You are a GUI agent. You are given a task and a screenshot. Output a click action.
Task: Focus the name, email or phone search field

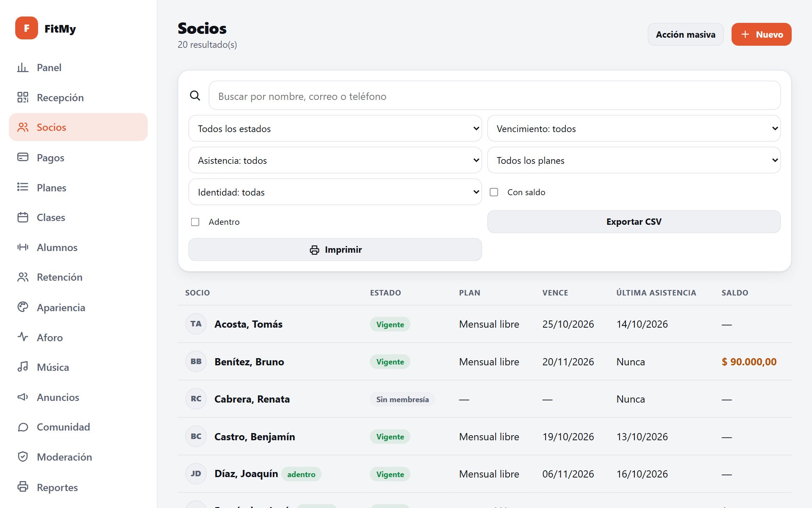point(494,96)
